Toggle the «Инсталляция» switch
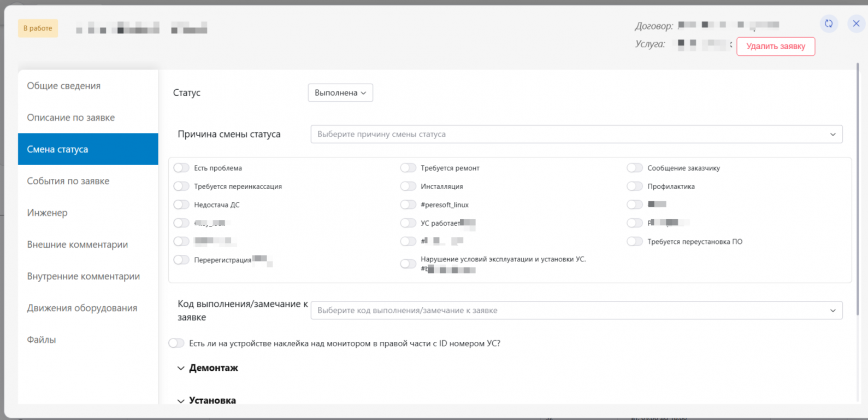The height and width of the screenshot is (420, 868). (408, 186)
